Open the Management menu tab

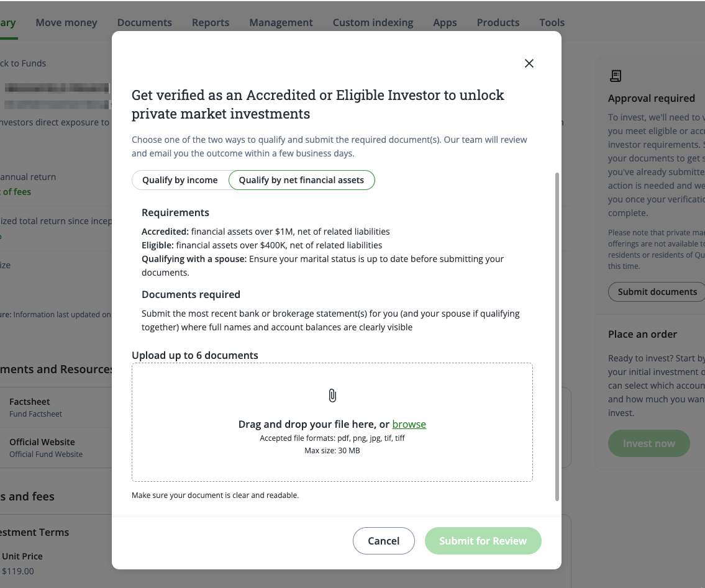coord(281,22)
